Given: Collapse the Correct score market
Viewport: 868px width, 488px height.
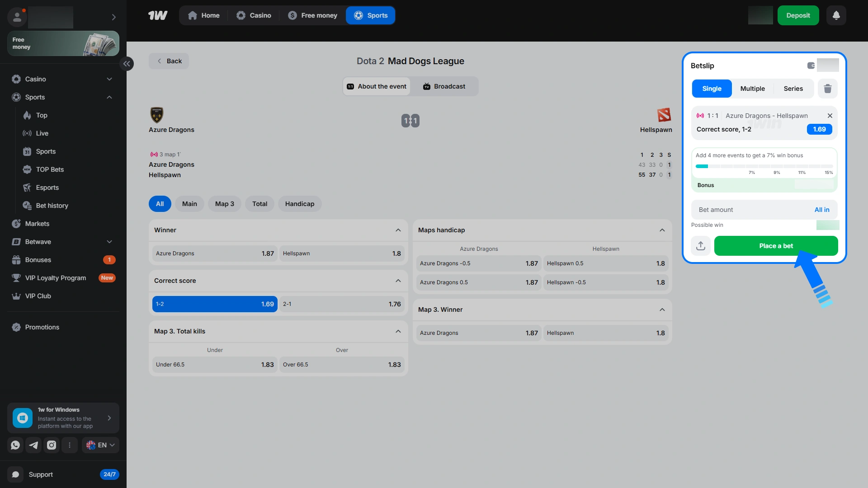Looking at the screenshot, I should click(398, 281).
